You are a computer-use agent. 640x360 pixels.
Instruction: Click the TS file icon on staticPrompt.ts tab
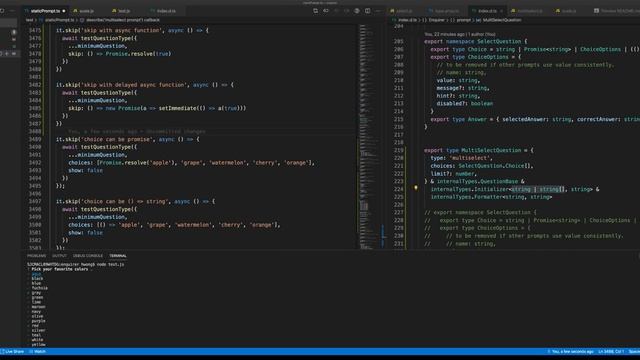tap(27, 11)
